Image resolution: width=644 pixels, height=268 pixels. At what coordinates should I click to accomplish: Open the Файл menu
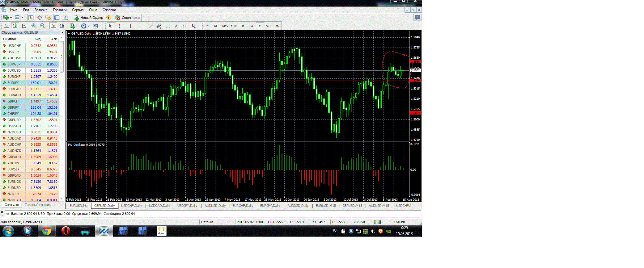pyautogui.click(x=13, y=10)
